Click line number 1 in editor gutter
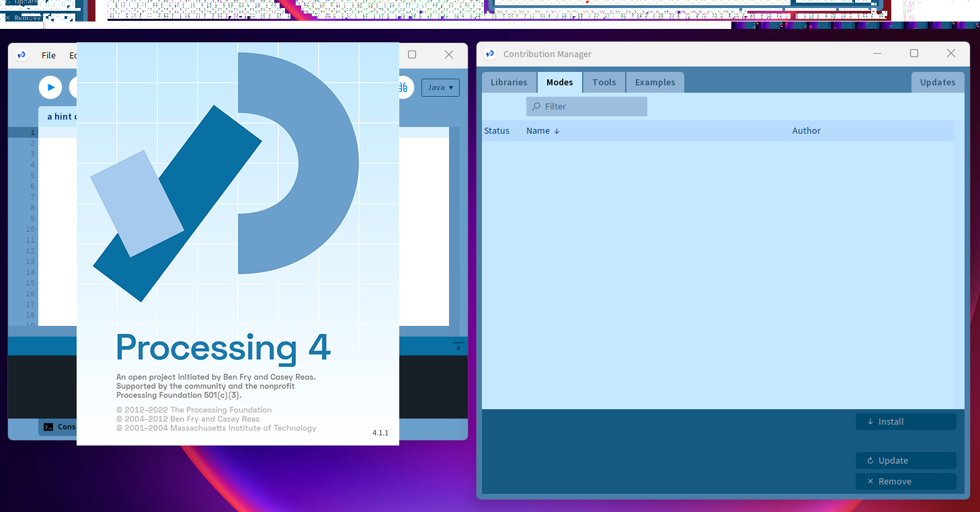The height and width of the screenshot is (512, 980). [x=32, y=132]
